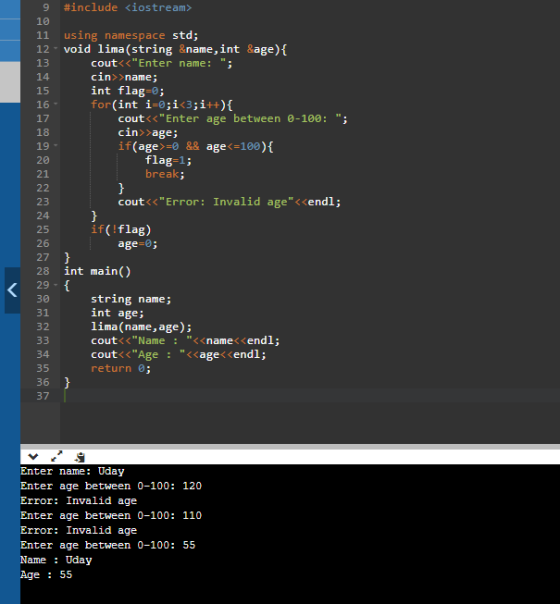Viewport: 560px width, 604px height.
Task: Click line number 28 in the gutter
Action: click(43, 271)
